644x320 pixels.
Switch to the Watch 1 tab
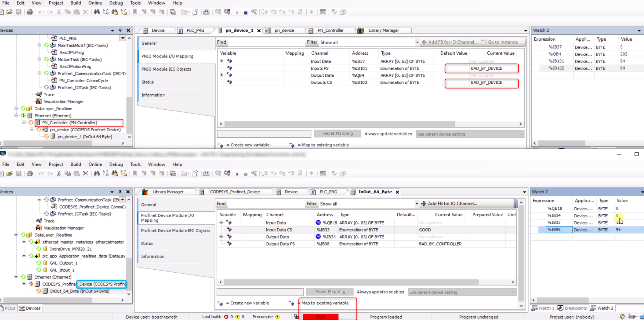click(543, 308)
